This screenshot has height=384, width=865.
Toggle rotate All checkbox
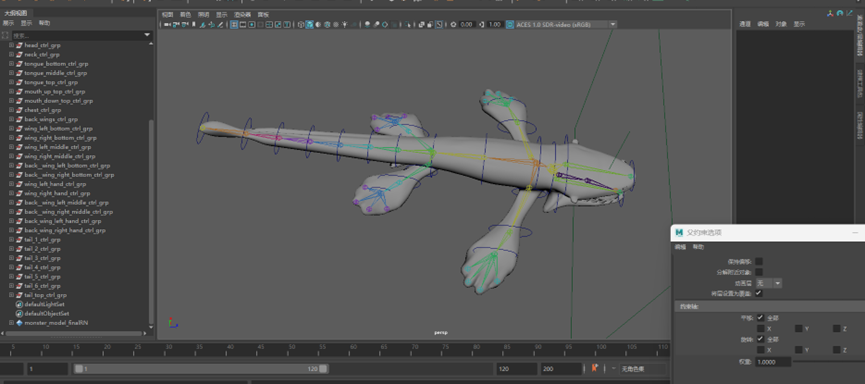(x=761, y=339)
